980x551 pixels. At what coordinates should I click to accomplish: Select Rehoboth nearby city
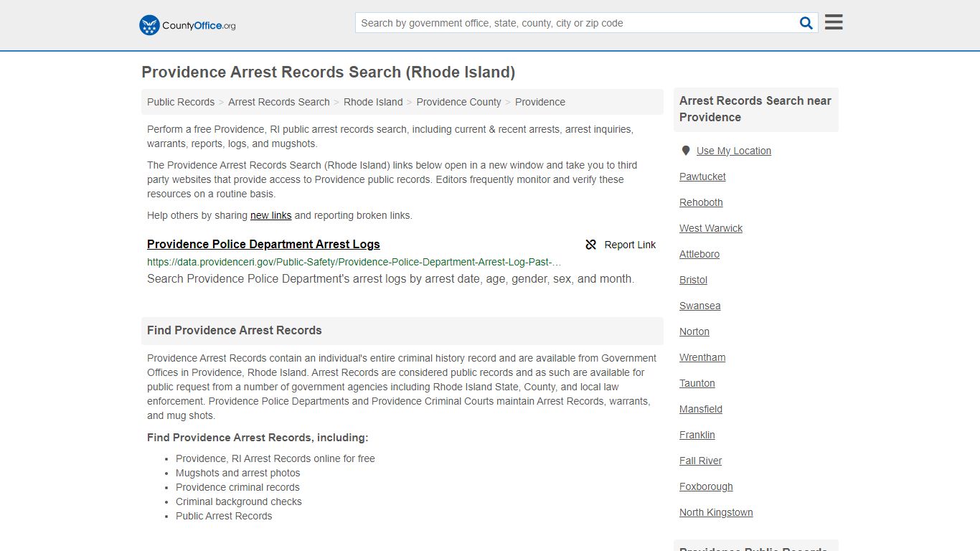point(701,202)
